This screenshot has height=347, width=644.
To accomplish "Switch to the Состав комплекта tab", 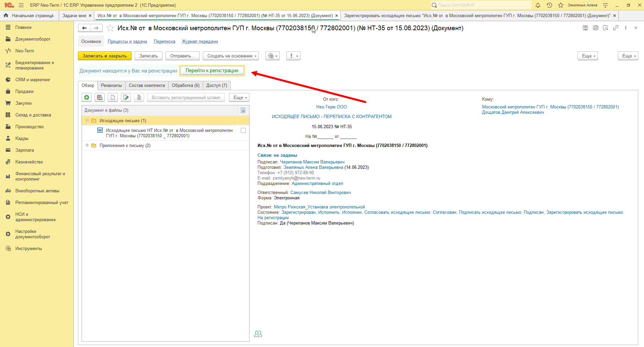I will pyautogui.click(x=147, y=86).
